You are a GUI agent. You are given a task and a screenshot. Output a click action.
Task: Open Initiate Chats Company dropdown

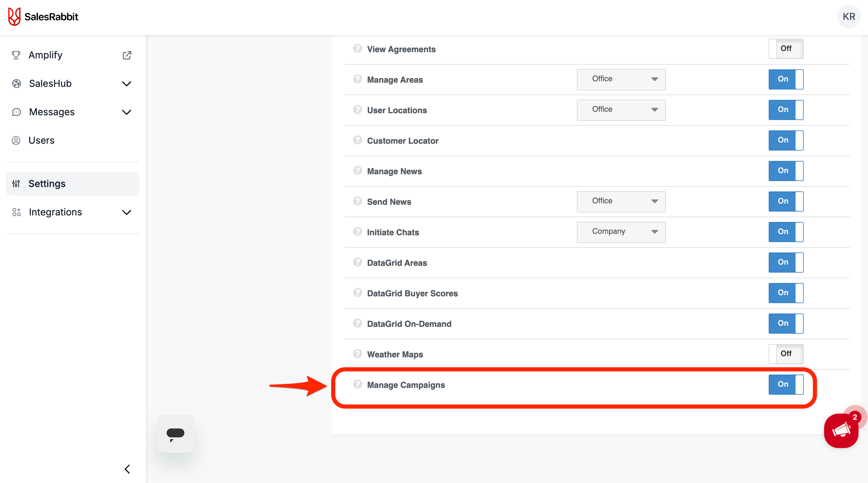point(621,232)
